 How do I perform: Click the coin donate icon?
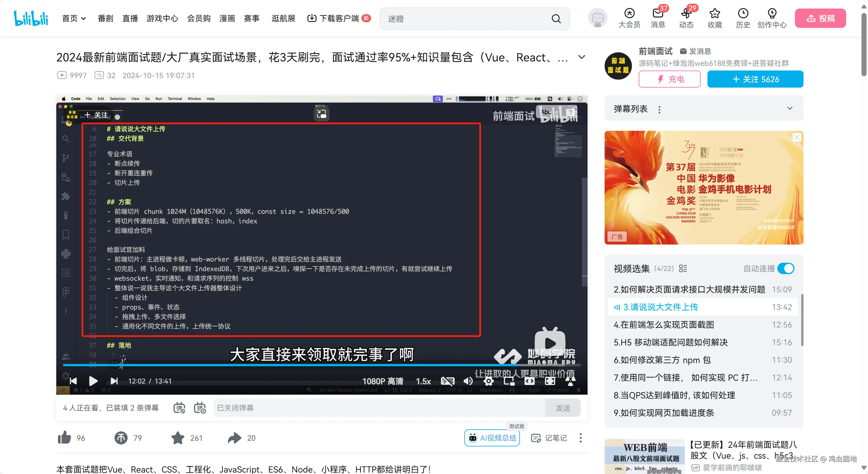(121, 438)
